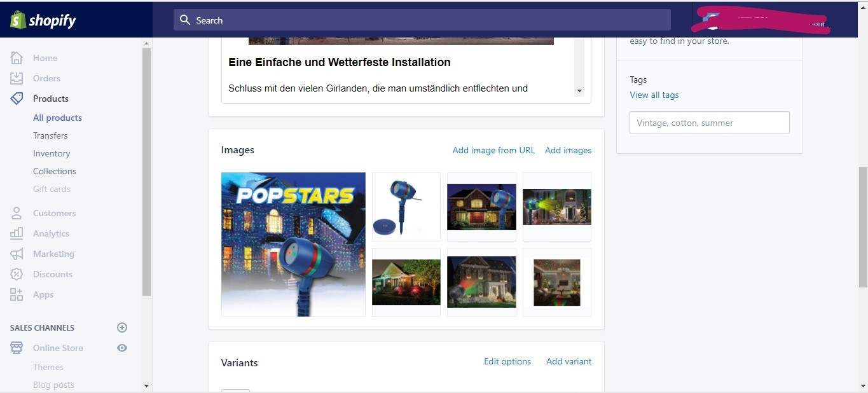This screenshot has width=868, height=393.
Task: Click the Marketing megaphone icon
Action: coord(17,254)
